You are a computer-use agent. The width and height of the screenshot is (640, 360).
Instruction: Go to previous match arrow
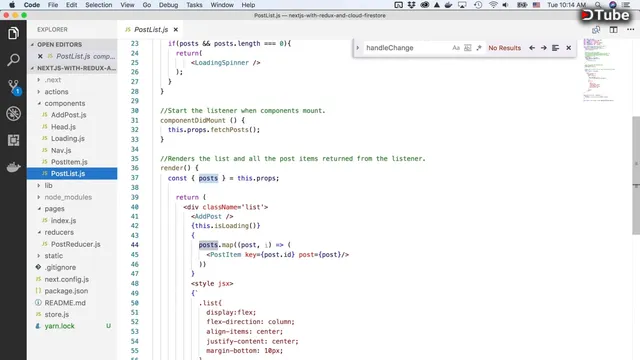click(x=532, y=48)
